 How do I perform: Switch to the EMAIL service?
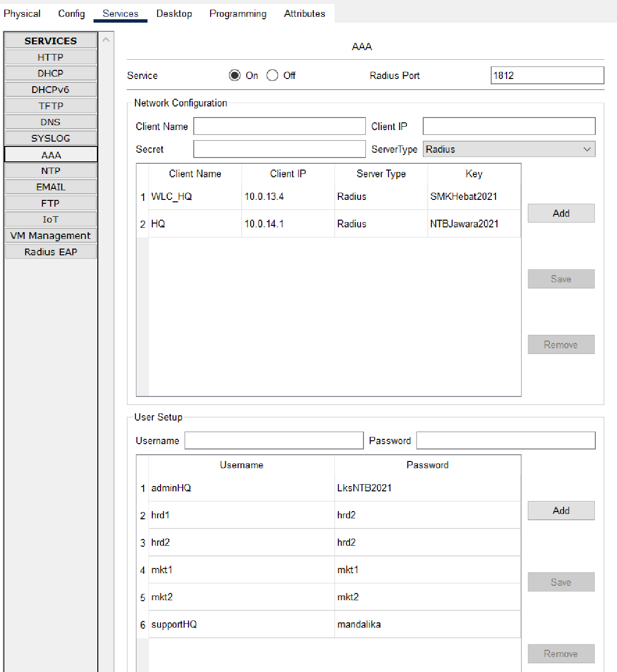click(x=50, y=186)
